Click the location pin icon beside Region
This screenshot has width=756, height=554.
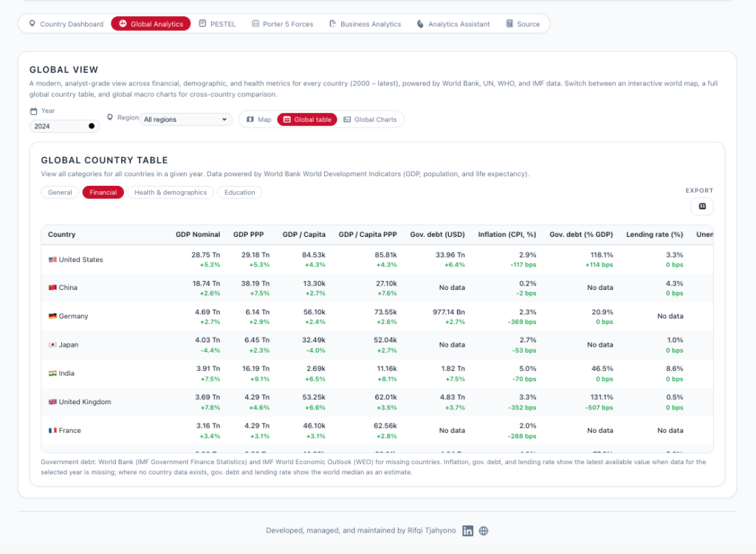110,117
